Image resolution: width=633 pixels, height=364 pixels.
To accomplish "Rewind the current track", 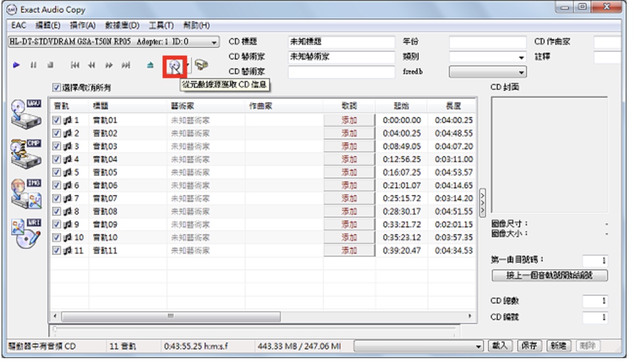I will tap(91, 65).
